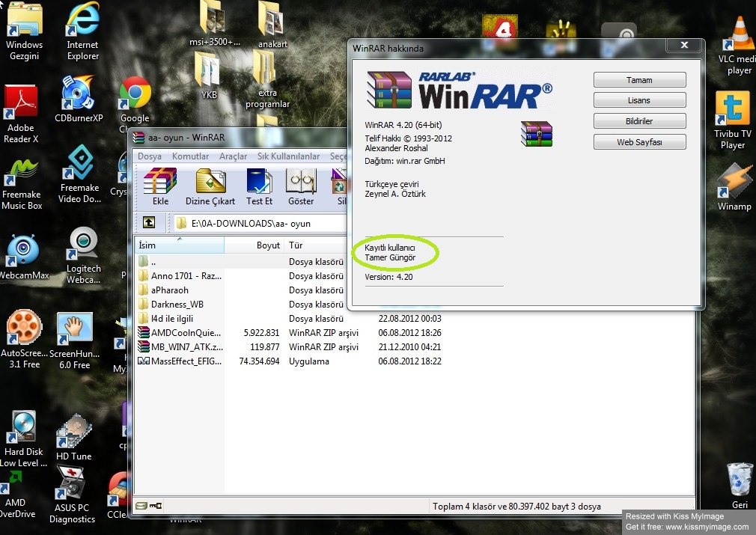Click the 'aa- oyun - WinRAR' title bar
This screenshot has height=535, width=756.
(239, 138)
